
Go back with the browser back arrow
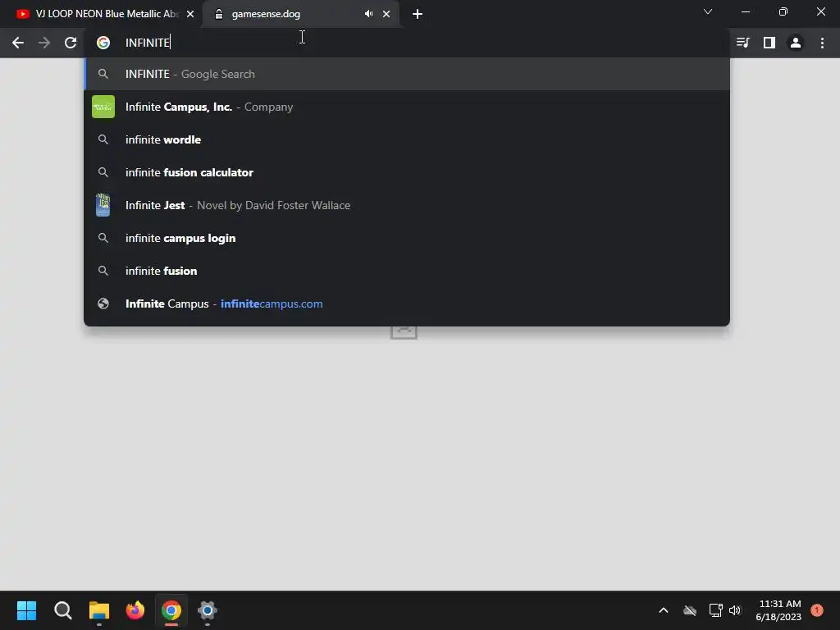click(x=18, y=43)
